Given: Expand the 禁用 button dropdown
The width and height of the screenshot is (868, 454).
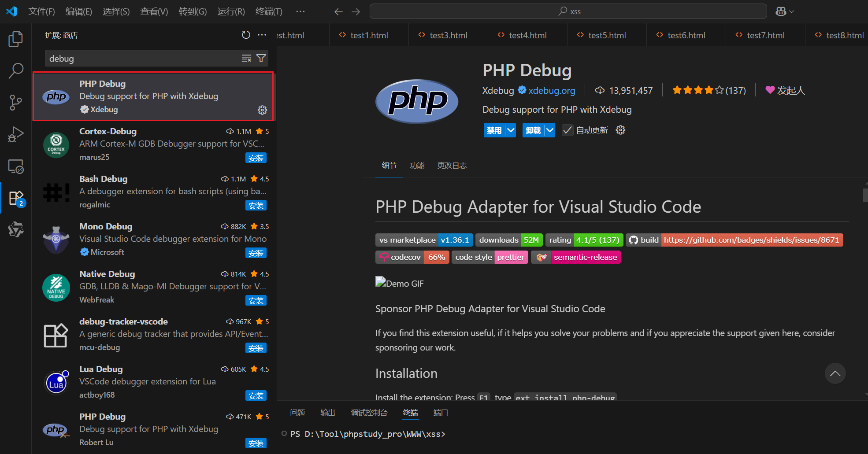Looking at the screenshot, I should [x=510, y=130].
